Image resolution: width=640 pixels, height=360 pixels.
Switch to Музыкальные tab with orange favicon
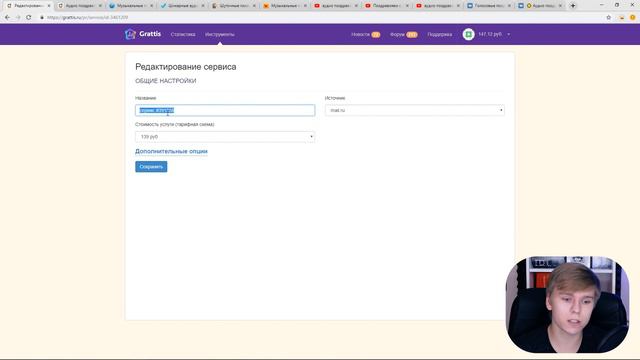point(284,6)
